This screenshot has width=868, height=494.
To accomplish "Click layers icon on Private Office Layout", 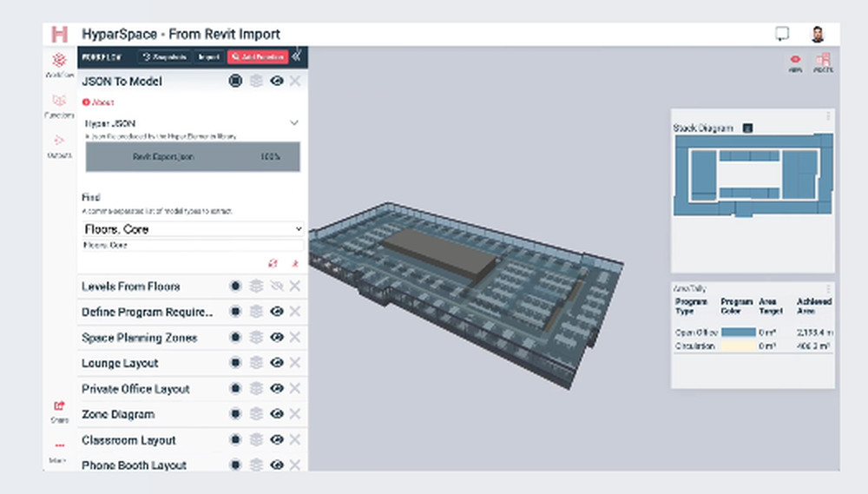I will click(256, 388).
